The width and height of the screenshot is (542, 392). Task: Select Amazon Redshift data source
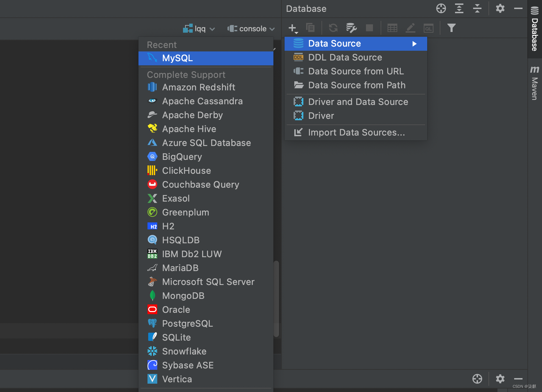point(206,87)
